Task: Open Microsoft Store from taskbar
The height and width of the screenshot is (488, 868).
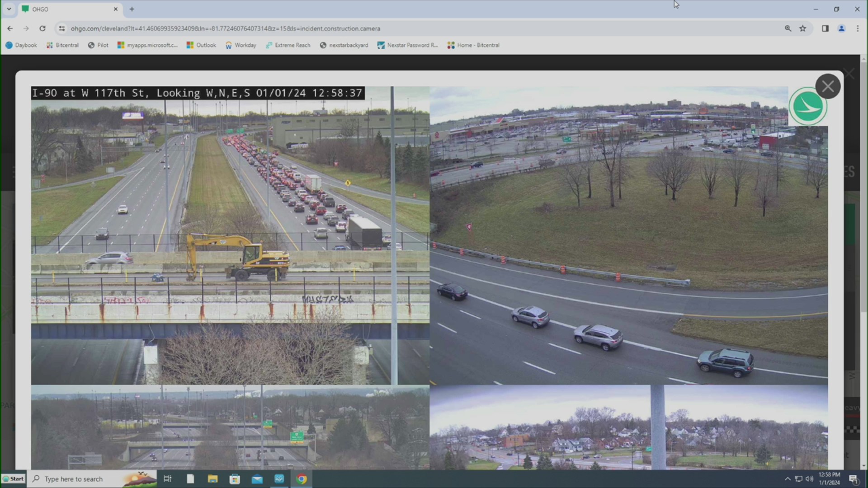Action: click(x=235, y=479)
